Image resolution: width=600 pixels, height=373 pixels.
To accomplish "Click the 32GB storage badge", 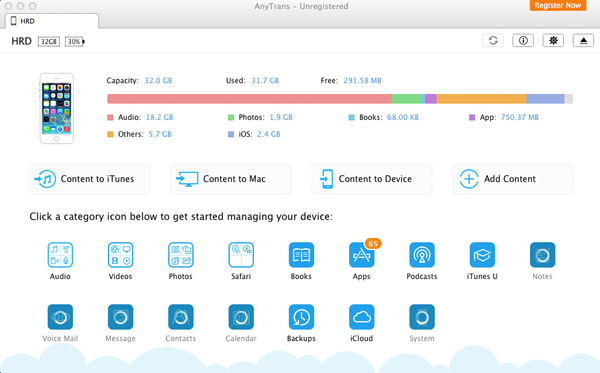I will (x=49, y=41).
